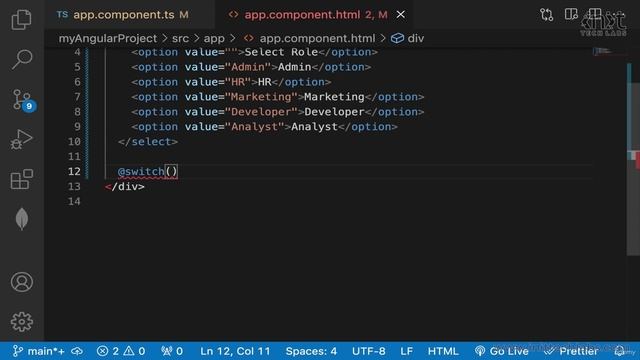Click Go Live in the status bar
This screenshot has height=360, width=640.
point(502,351)
